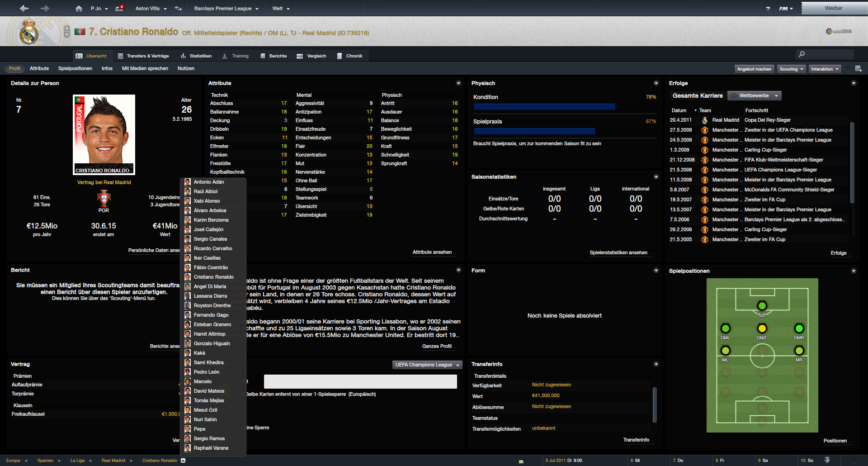
Task: Switch to the Transfers & Verträge tab
Action: click(x=143, y=56)
